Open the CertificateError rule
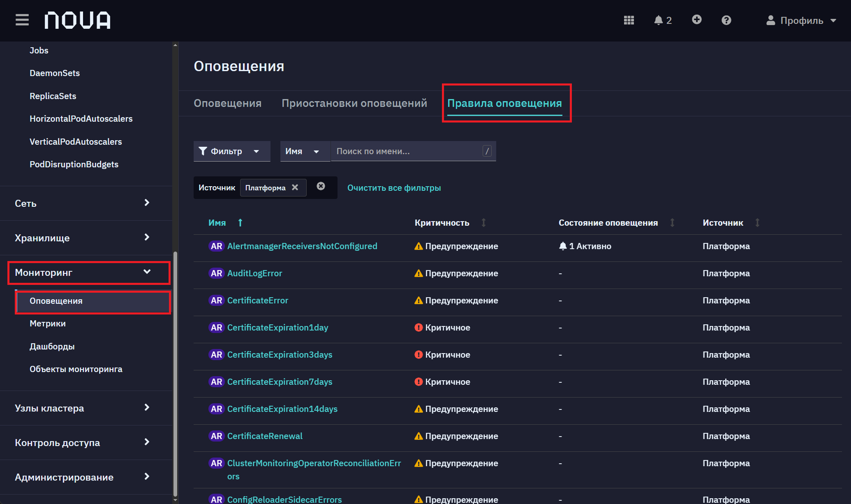The width and height of the screenshot is (851, 504). point(258,301)
